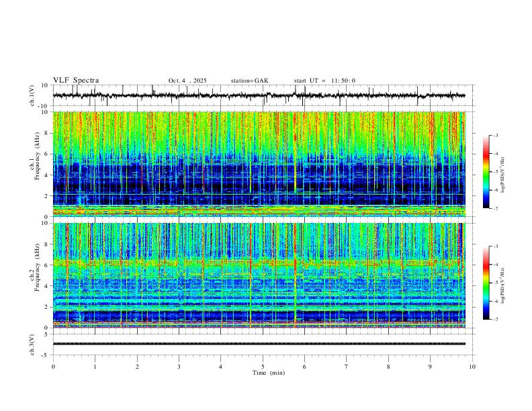Click the "start UT = 11:50:0" text
The height and width of the screenshot is (411, 532).
pos(324,81)
